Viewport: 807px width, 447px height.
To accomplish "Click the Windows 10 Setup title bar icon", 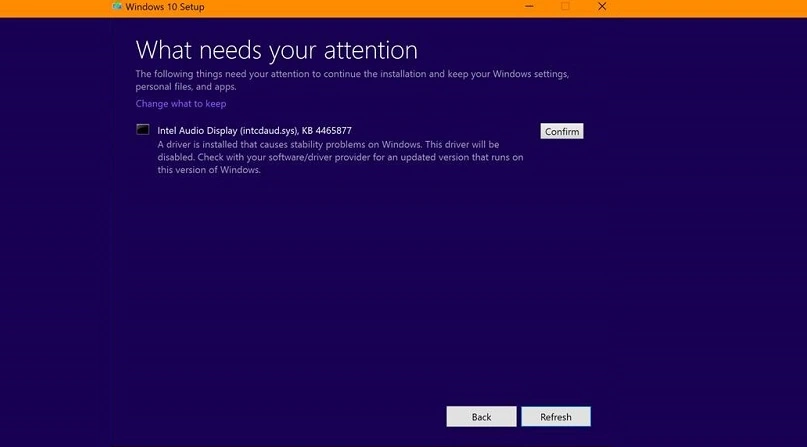I will tap(117, 7).
